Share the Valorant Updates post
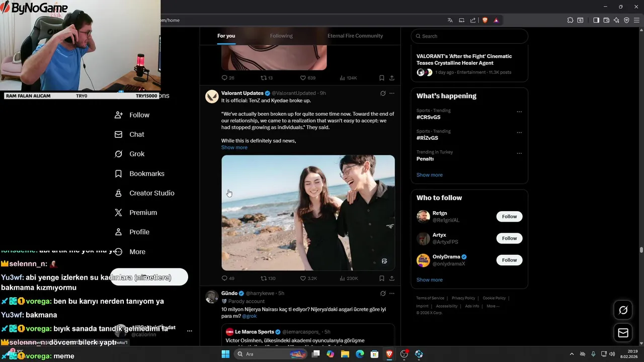The width and height of the screenshot is (644, 362). (392, 278)
